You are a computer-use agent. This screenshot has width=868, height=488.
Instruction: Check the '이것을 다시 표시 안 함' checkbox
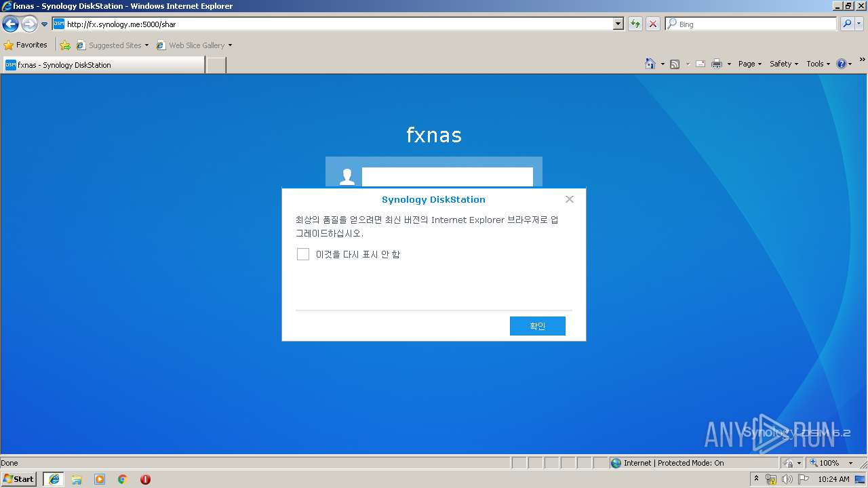(303, 254)
